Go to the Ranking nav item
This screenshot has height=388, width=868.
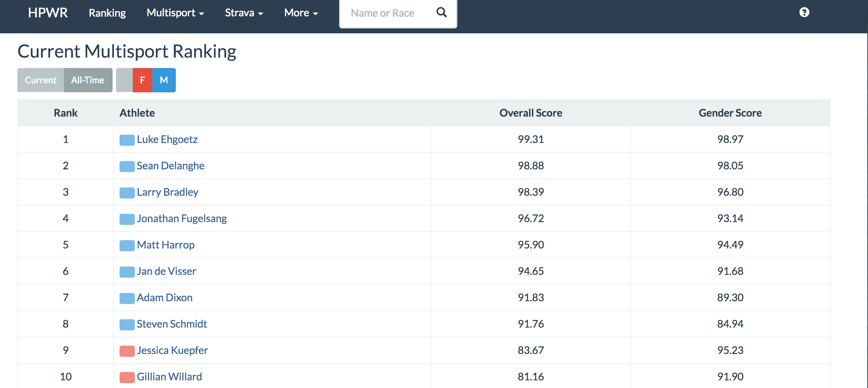tap(107, 13)
